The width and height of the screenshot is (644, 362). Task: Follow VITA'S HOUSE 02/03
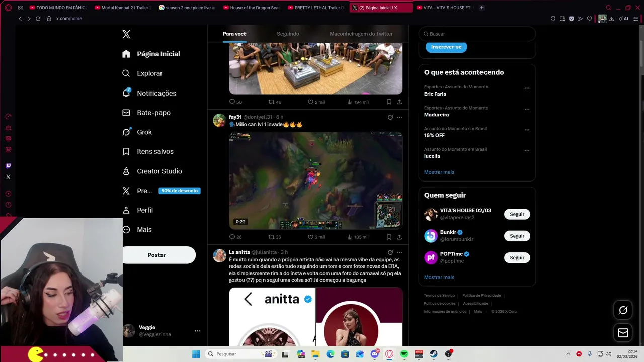(x=517, y=214)
